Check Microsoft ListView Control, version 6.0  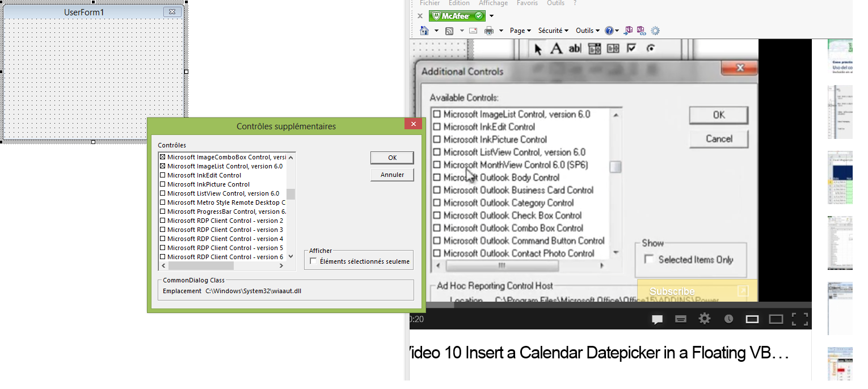pos(163,193)
